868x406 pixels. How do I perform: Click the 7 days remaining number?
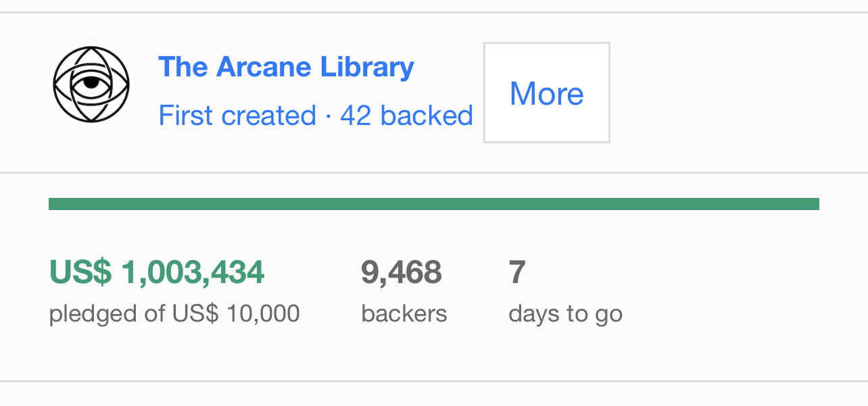(x=517, y=272)
